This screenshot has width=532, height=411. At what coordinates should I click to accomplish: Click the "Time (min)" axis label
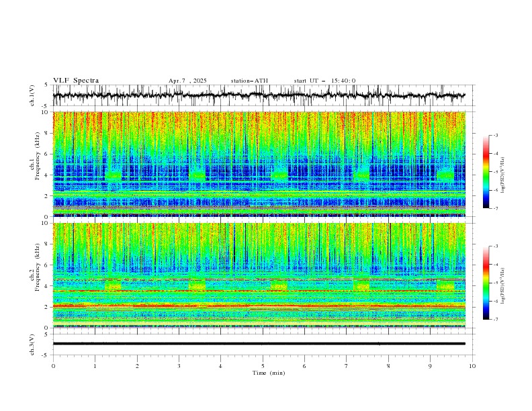point(269,373)
